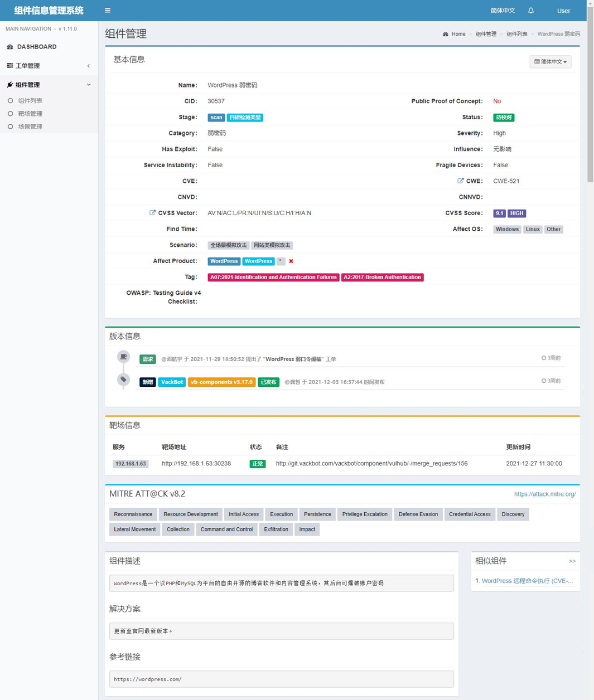
Task: Click the 组件管理 breadcrumb link
Action: (x=486, y=35)
